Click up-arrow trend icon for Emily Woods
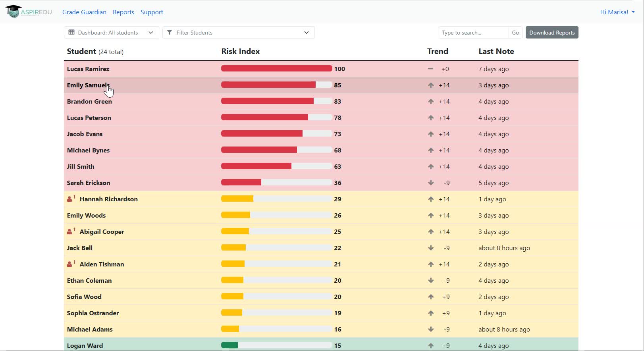Viewport: 644px width, 351px height. [x=431, y=215]
